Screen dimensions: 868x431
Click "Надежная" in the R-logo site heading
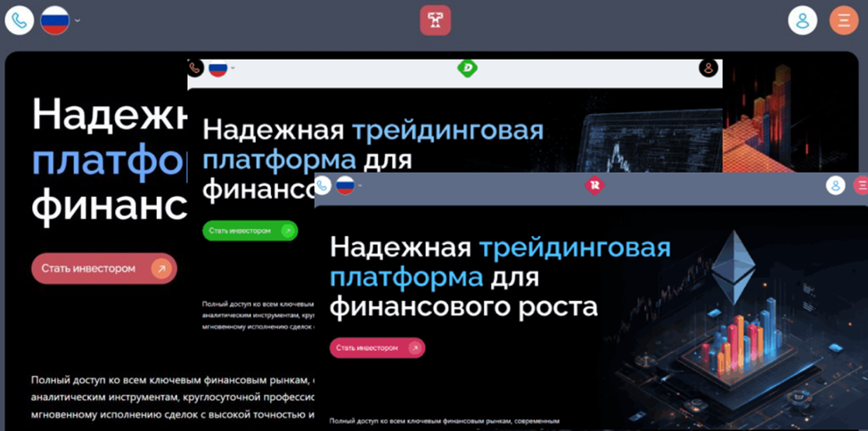401,246
